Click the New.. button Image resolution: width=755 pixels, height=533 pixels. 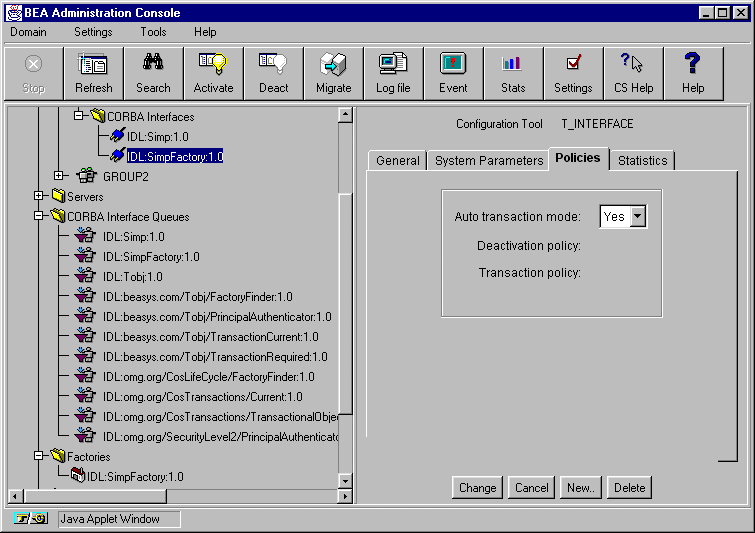pos(581,488)
